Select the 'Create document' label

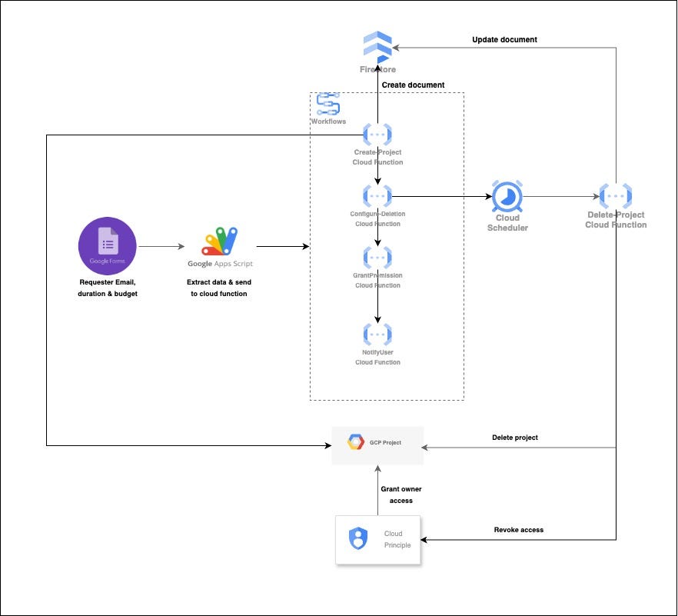[x=413, y=85]
